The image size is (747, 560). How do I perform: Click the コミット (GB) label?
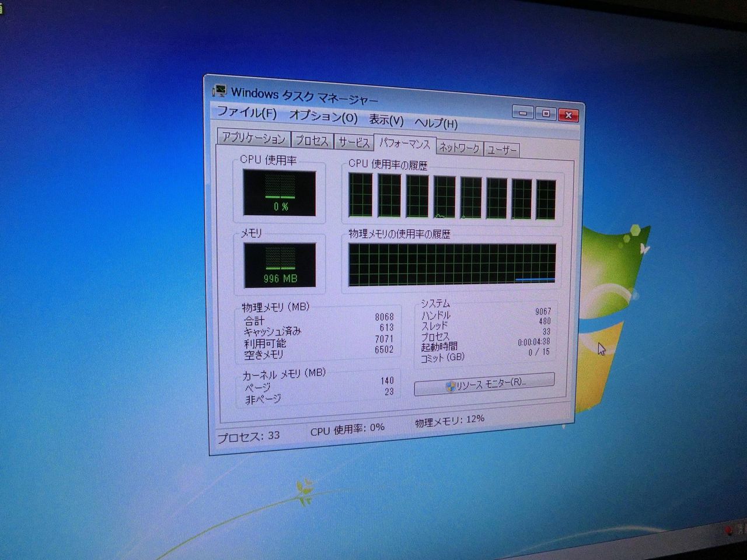point(443,358)
